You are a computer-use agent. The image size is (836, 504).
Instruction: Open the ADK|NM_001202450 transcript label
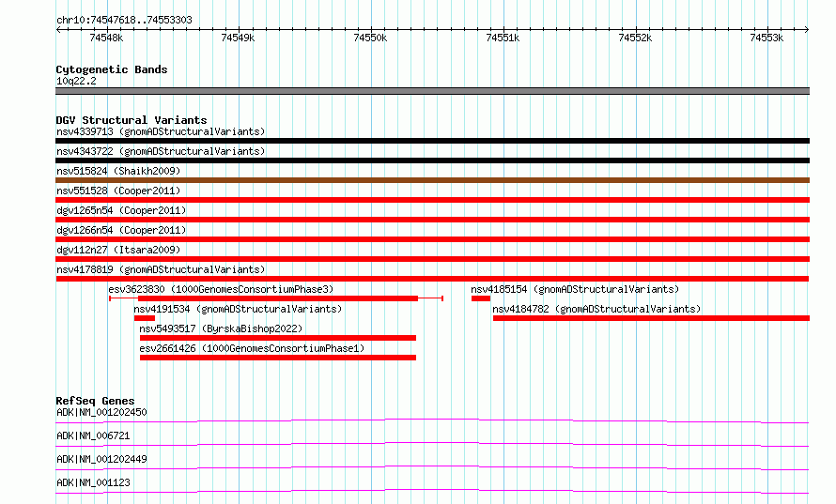click(x=101, y=412)
